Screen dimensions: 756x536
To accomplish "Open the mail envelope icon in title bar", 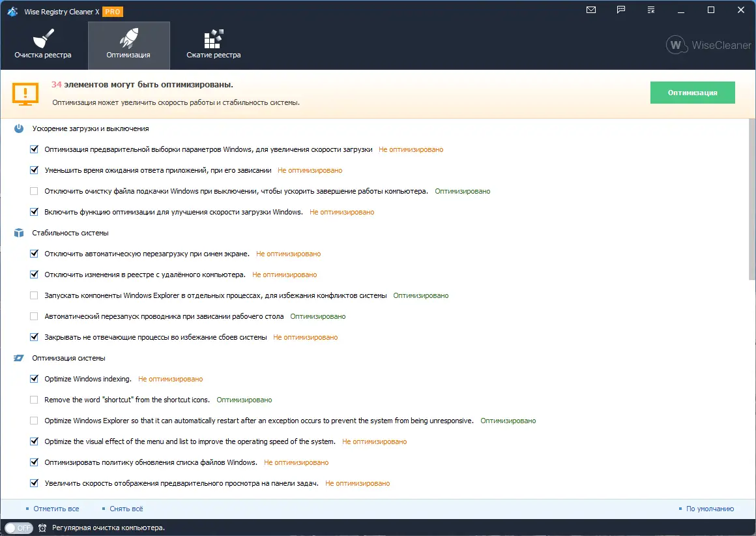I will (x=590, y=10).
